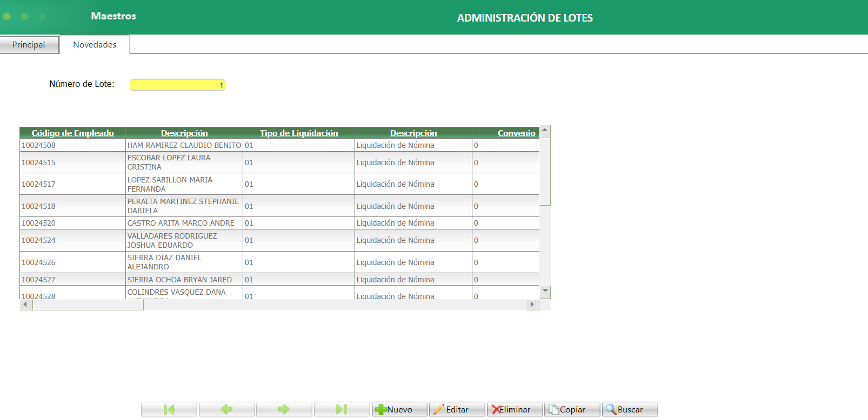Click ESCOBAR LOPEZ LAURA CRISTINA cell
Image resolution: width=868 pixels, height=420 pixels.
coord(184,162)
